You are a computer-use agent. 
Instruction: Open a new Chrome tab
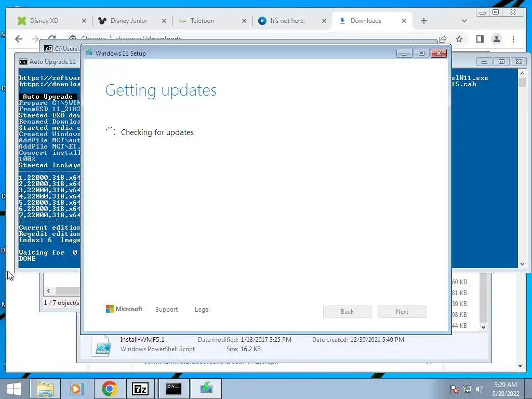[x=424, y=21]
